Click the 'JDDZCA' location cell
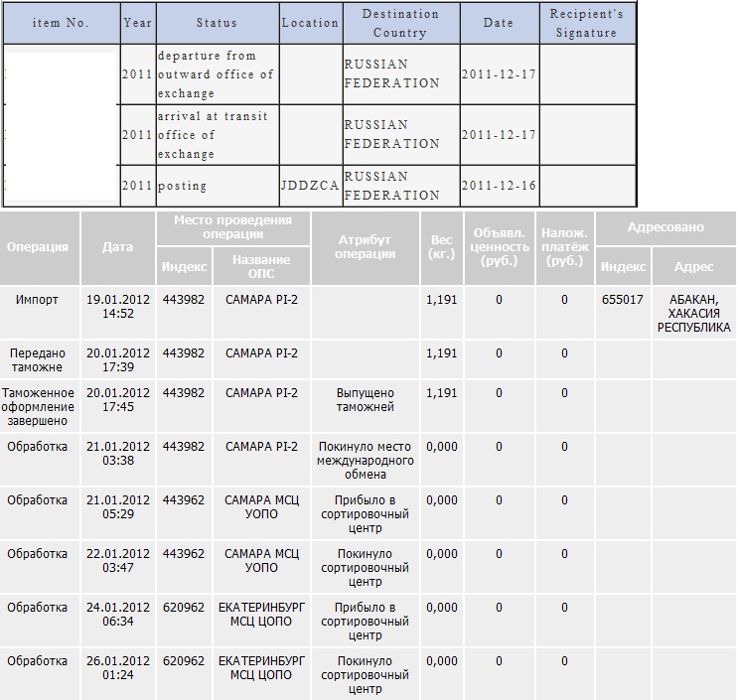The height and width of the screenshot is (700, 738). [x=311, y=186]
